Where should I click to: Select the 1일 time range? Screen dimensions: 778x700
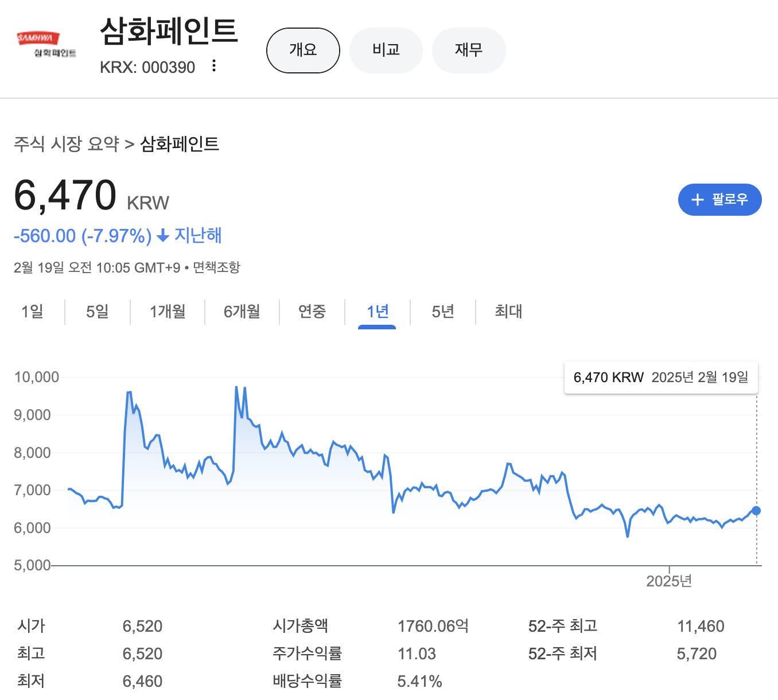[32, 312]
